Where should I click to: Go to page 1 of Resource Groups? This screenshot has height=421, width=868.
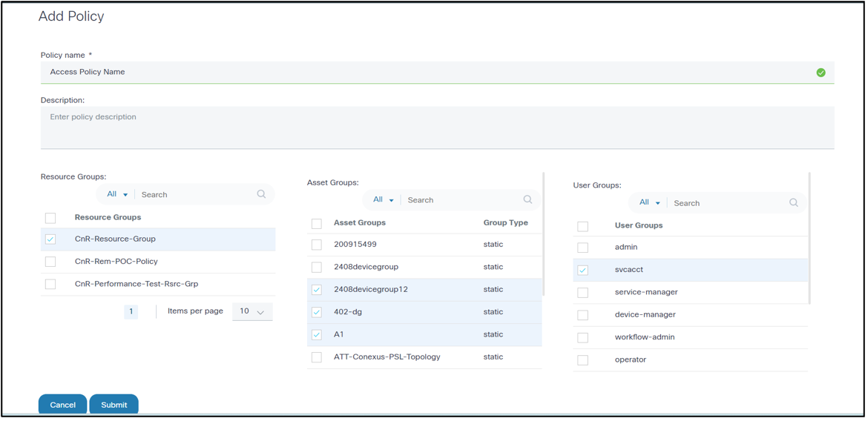[x=131, y=311]
